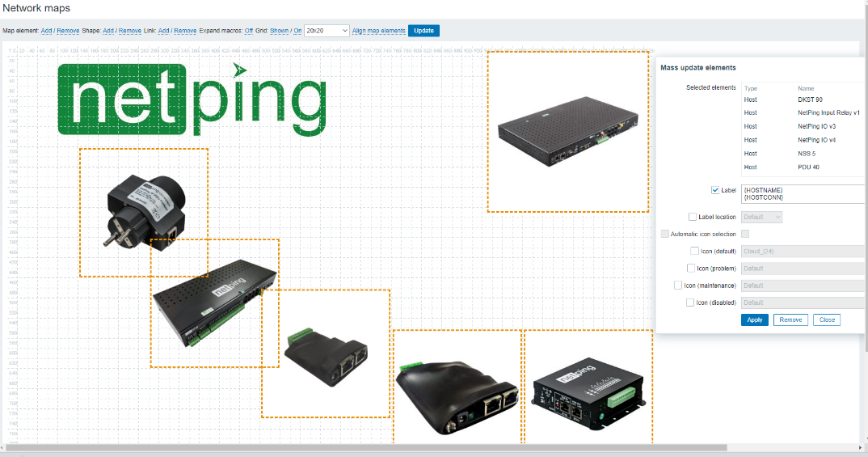Enable the Icon (maintenance) checkbox
Viewport: 868px width, 457px height.
[677, 286]
